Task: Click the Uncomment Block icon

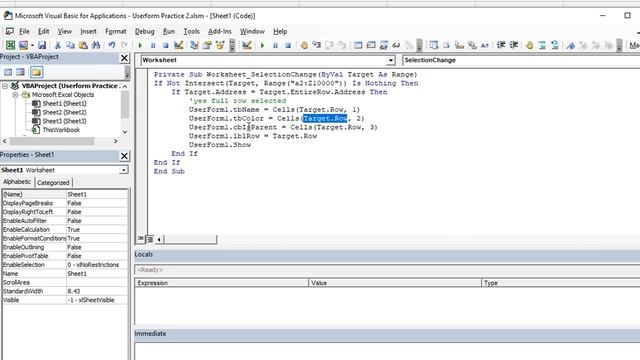Action: click(x=555, y=45)
